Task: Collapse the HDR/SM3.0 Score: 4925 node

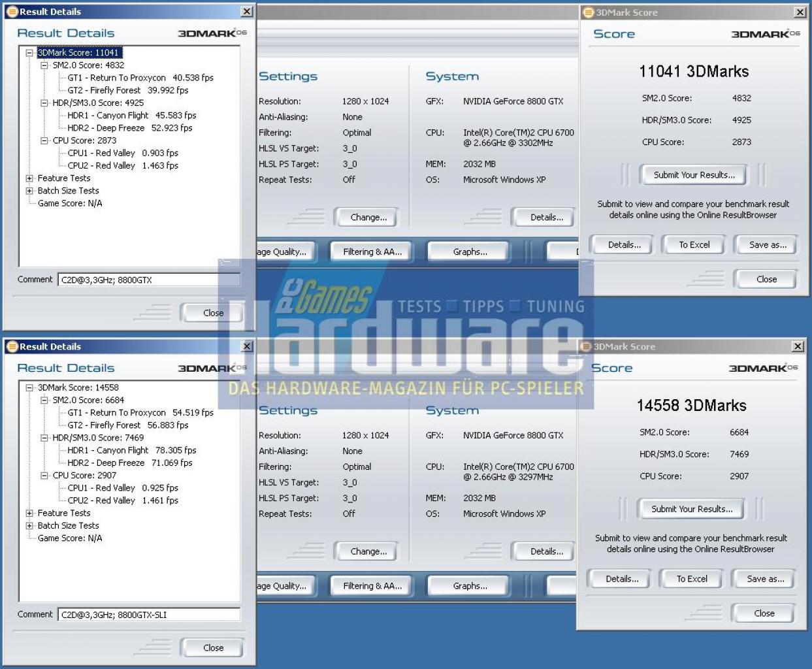Action: pyautogui.click(x=44, y=103)
